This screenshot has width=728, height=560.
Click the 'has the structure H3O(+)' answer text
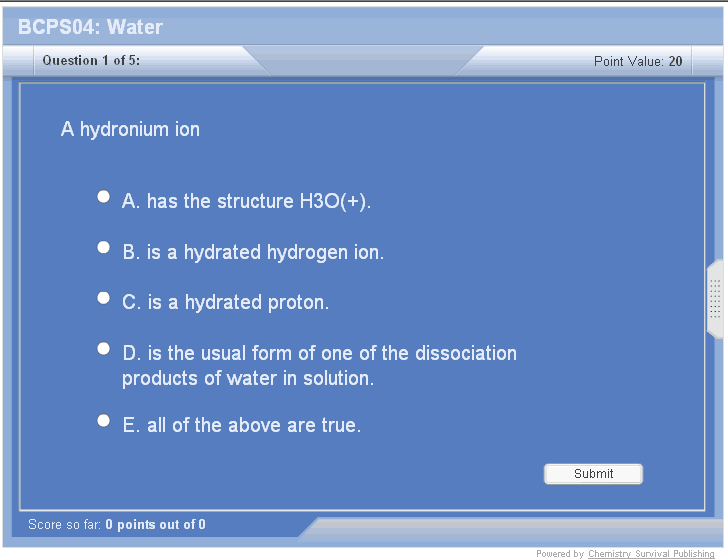tap(247, 202)
